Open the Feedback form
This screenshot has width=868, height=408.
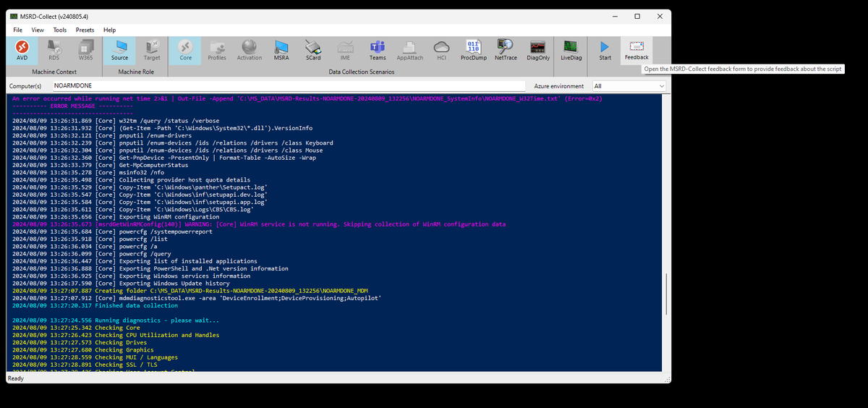click(x=637, y=50)
